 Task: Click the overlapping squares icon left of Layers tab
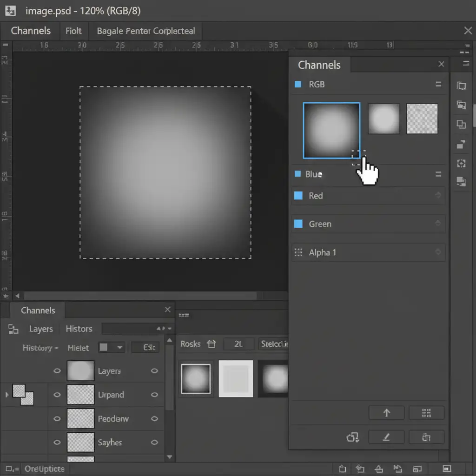pos(13,329)
